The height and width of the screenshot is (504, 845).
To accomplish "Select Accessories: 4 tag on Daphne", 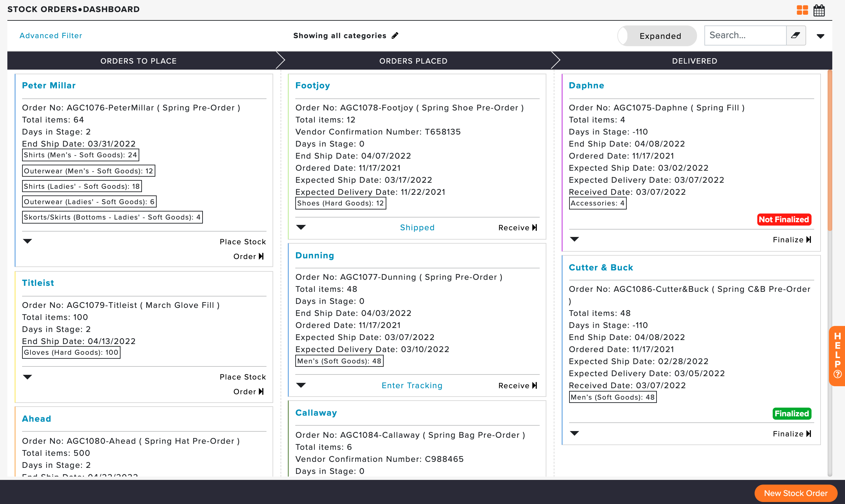I will pyautogui.click(x=598, y=203).
